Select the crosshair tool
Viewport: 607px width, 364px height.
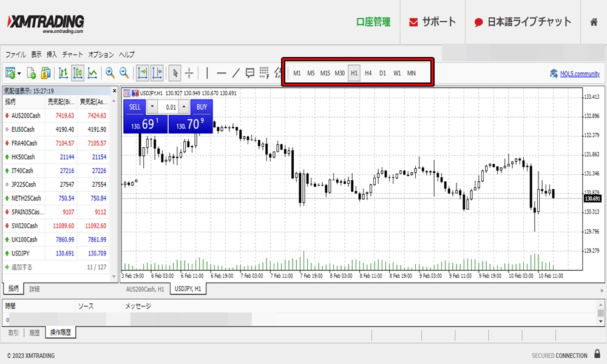point(189,73)
